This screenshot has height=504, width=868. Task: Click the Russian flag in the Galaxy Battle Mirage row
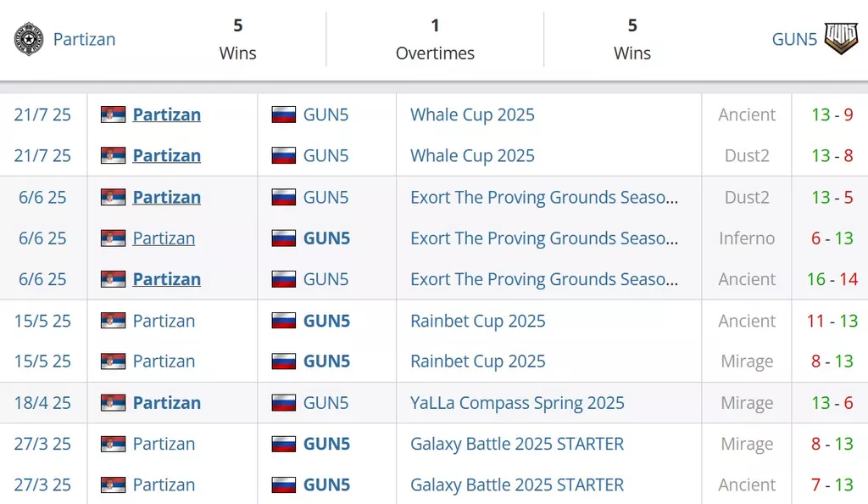click(x=283, y=444)
